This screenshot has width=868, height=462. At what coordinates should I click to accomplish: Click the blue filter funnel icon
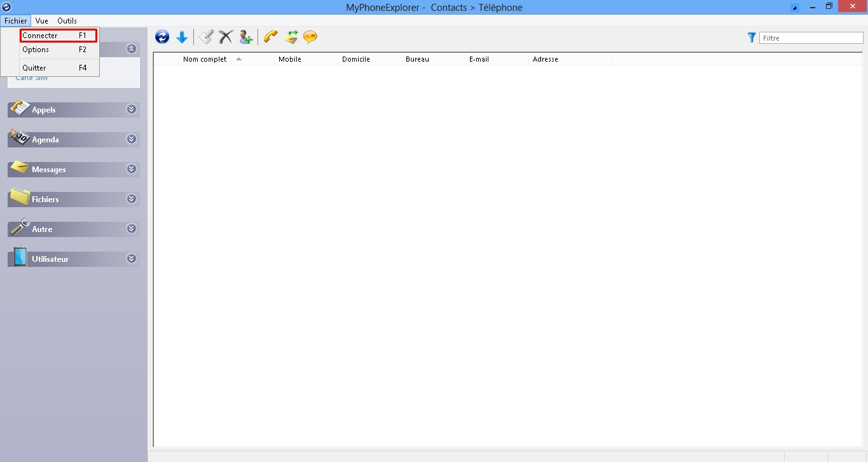click(x=752, y=38)
